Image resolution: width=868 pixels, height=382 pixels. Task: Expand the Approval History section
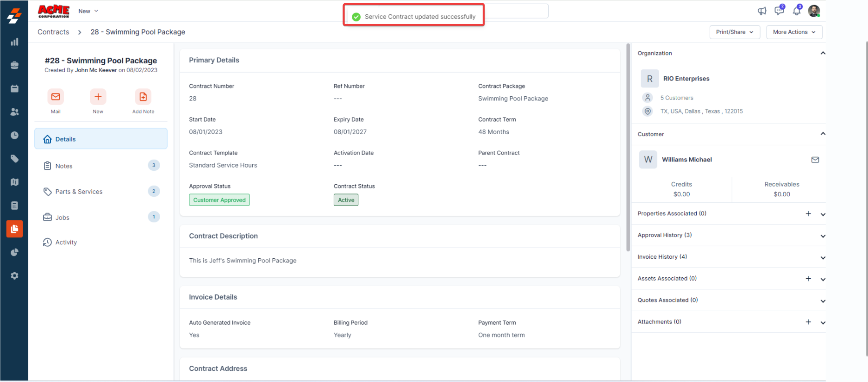[823, 236]
